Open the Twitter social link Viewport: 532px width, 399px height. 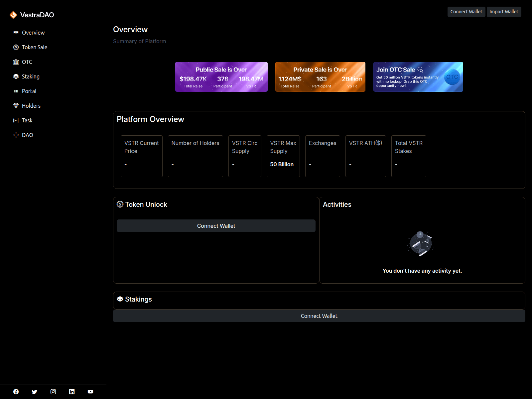35,392
